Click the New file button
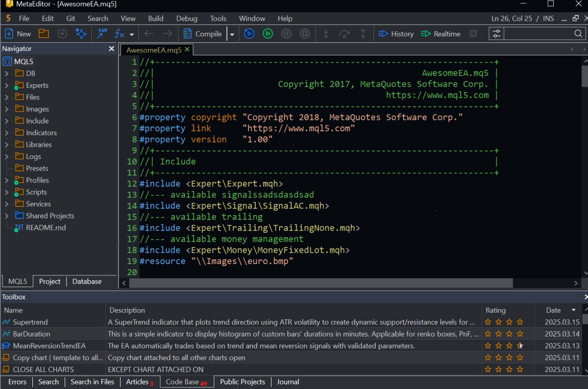588x389 pixels. 18,34
